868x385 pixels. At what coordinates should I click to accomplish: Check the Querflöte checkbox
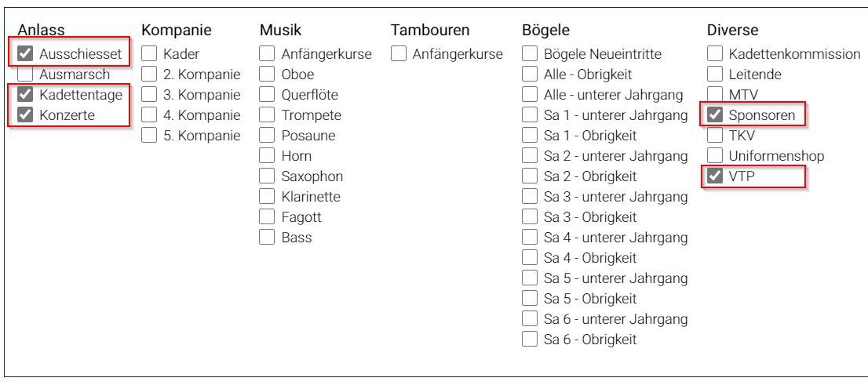(267, 95)
